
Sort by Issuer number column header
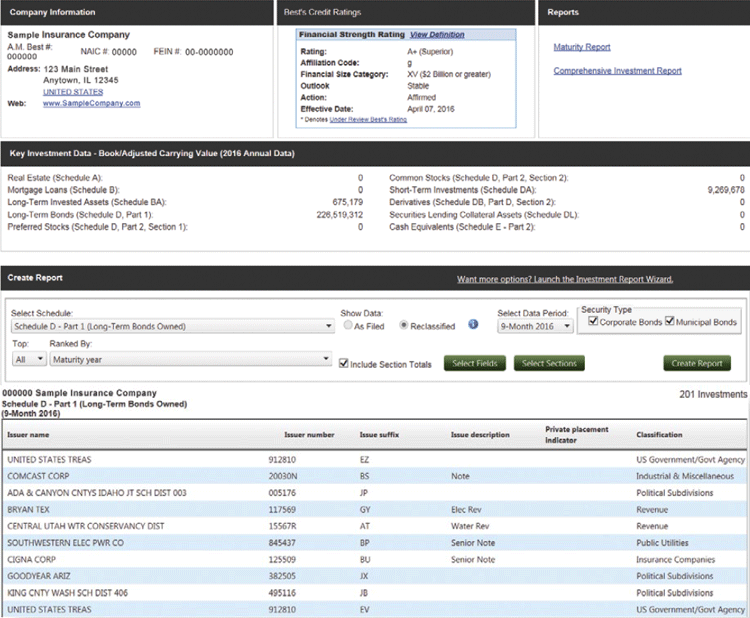pos(309,435)
